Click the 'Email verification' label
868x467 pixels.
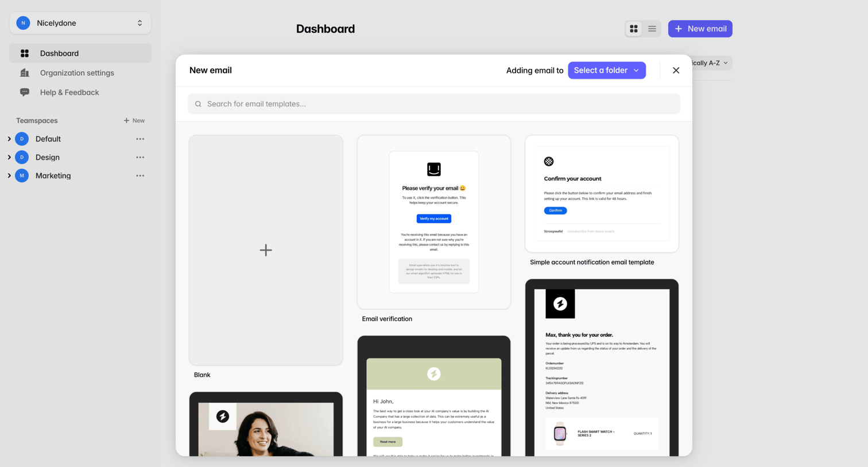[387, 319]
